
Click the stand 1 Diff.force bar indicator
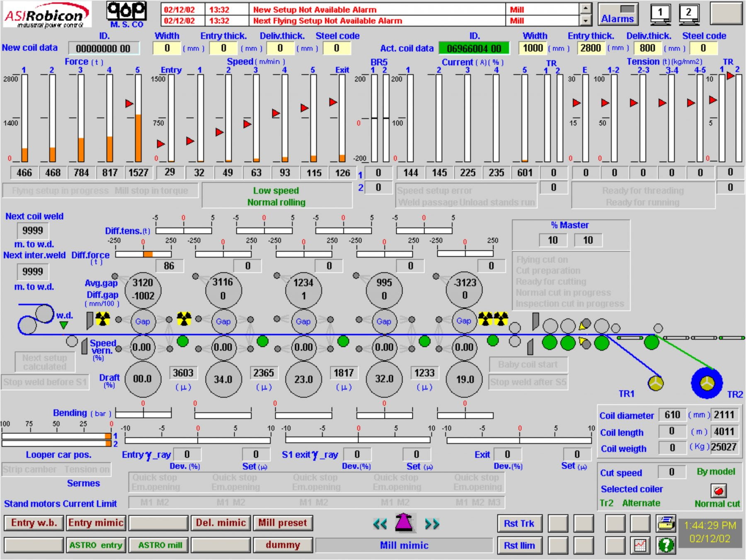[x=143, y=254]
